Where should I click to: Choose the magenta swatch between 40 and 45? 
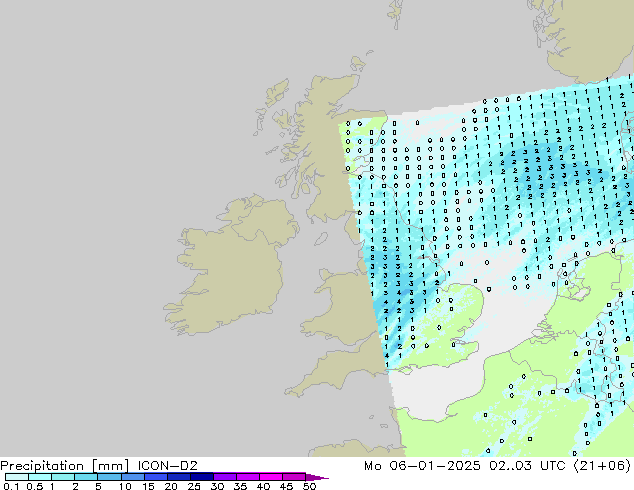coord(271,477)
